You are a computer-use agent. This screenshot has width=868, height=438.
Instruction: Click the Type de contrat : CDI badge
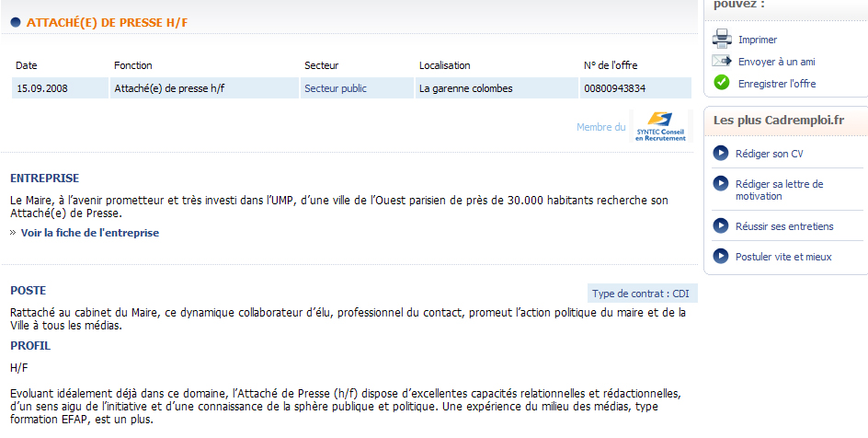[642, 294]
